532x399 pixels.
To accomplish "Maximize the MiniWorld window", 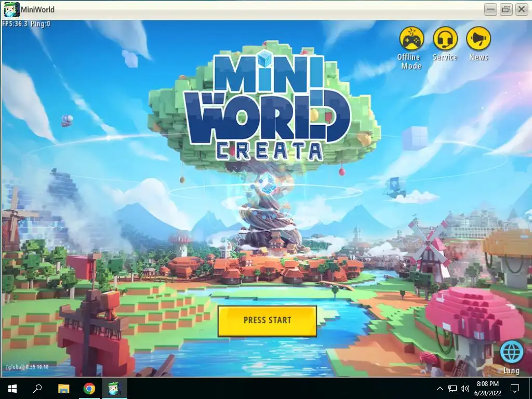I will point(506,9).
